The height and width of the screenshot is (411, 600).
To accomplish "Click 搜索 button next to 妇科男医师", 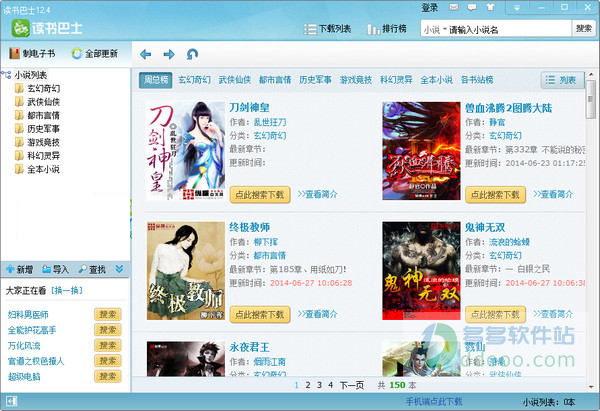I will 108,314.
